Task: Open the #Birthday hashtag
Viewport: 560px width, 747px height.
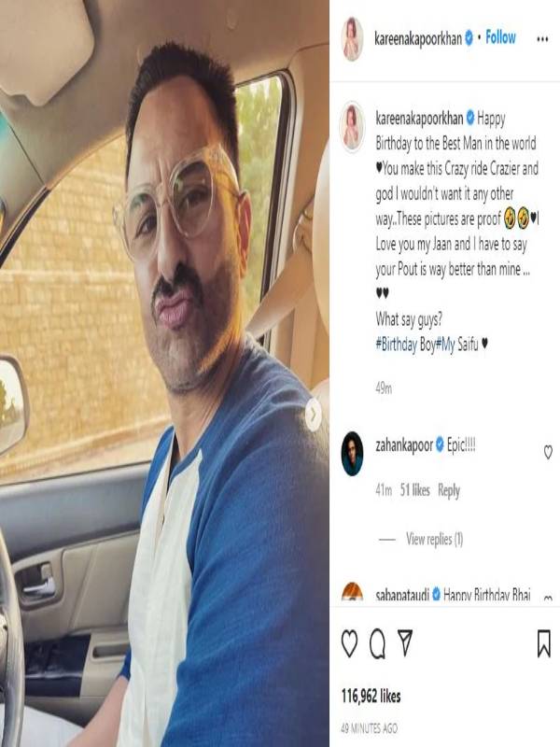Action: click(x=396, y=345)
